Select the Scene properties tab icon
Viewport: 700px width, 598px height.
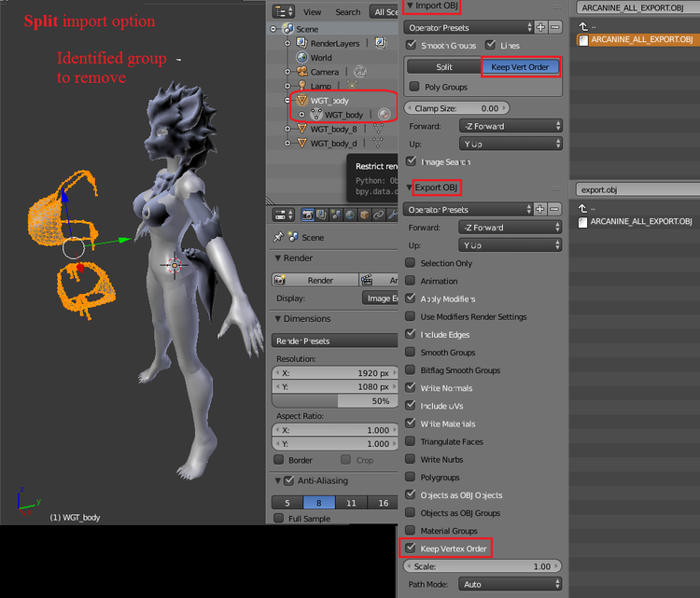[336, 216]
